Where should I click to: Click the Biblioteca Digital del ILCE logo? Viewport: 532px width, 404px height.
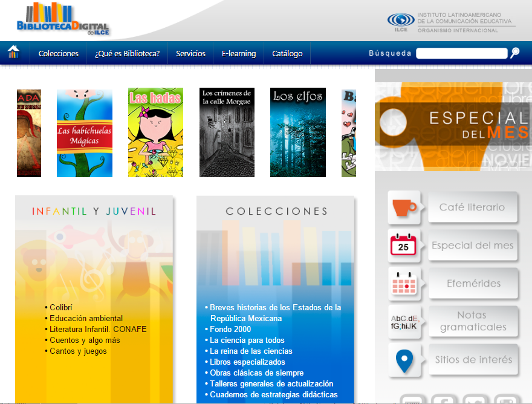tap(63, 21)
